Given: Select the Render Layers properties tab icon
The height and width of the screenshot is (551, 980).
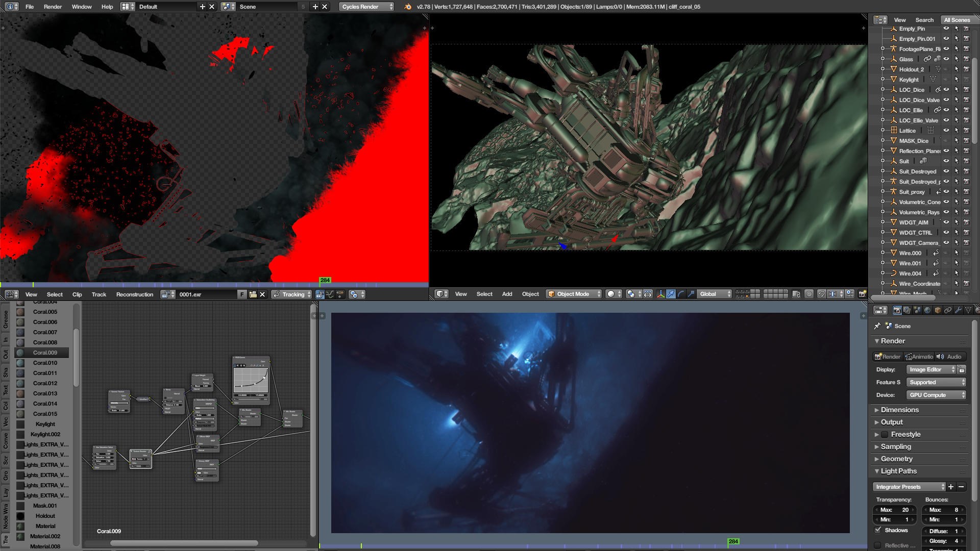Looking at the screenshot, I should click(907, 310).
